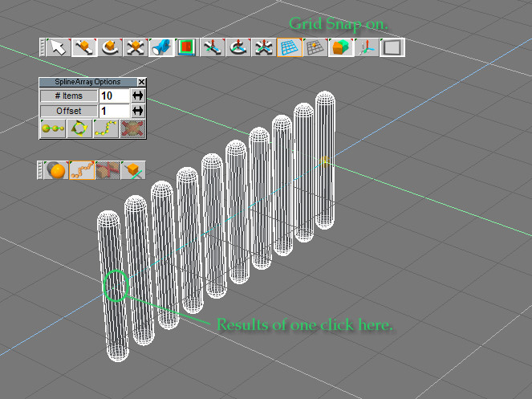
Task: Activate the Object Scale tool
Action: click(134, 47)
